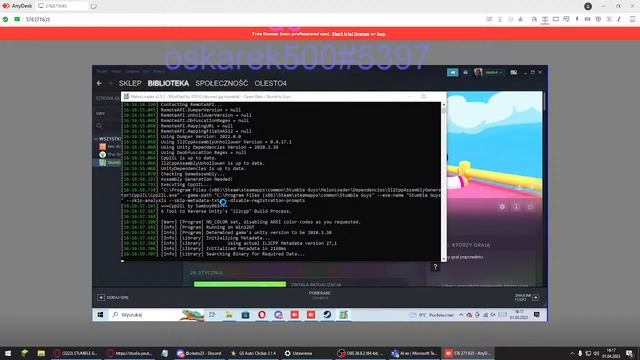640x360 pixels.
Task: Click DODAJ GRĘ at Steam bottom left
Action: point(113,298)
